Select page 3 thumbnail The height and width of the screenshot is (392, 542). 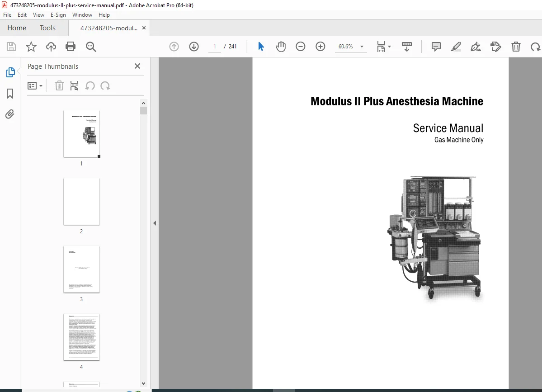(x=81, y=269)
